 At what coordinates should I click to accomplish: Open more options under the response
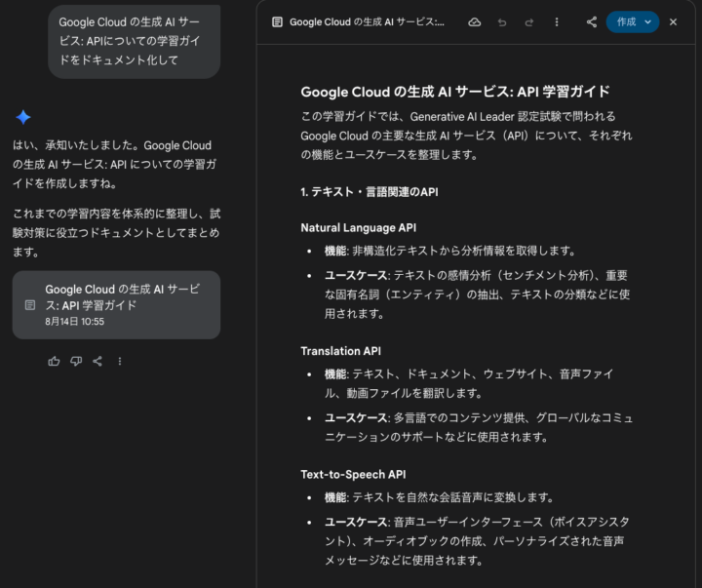(120, 361)
